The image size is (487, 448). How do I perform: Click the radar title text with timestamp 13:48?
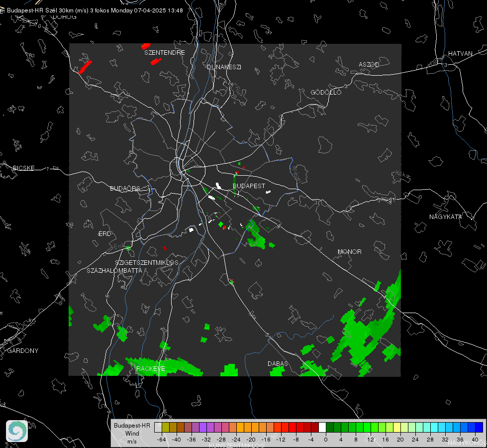click(95, 10)
